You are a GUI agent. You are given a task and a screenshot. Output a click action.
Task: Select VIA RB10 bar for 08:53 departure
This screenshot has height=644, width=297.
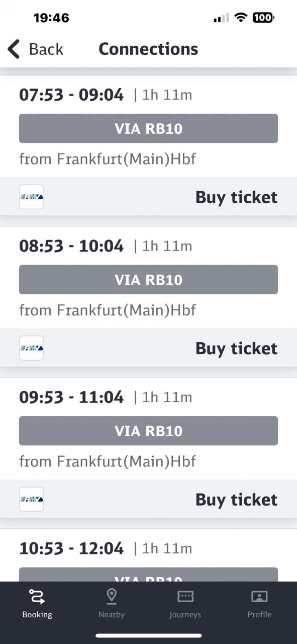tap(148, 279)
